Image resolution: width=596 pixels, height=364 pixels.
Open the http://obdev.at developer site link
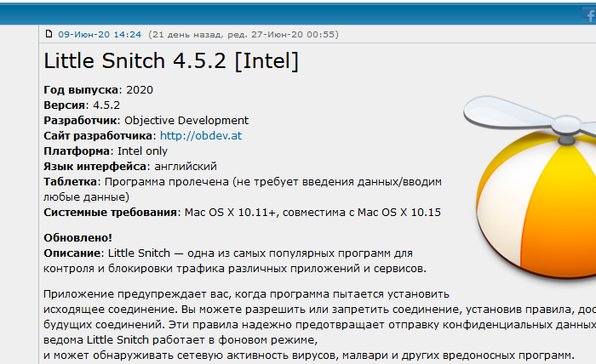(201, 135)
